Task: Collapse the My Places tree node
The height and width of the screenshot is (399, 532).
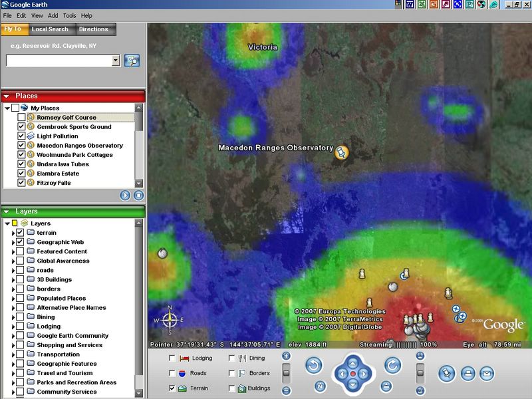Action: point(7,108)
